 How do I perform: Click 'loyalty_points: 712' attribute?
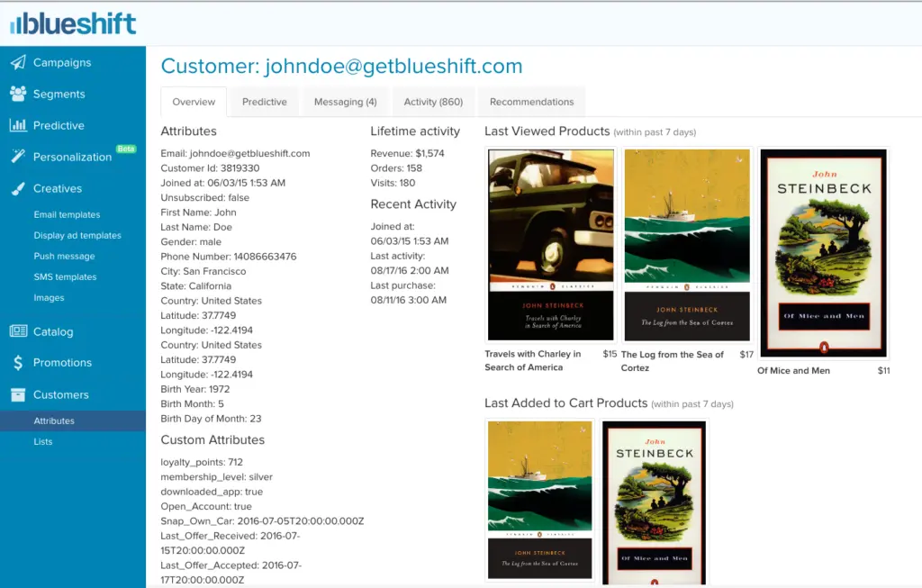[202, 462]
